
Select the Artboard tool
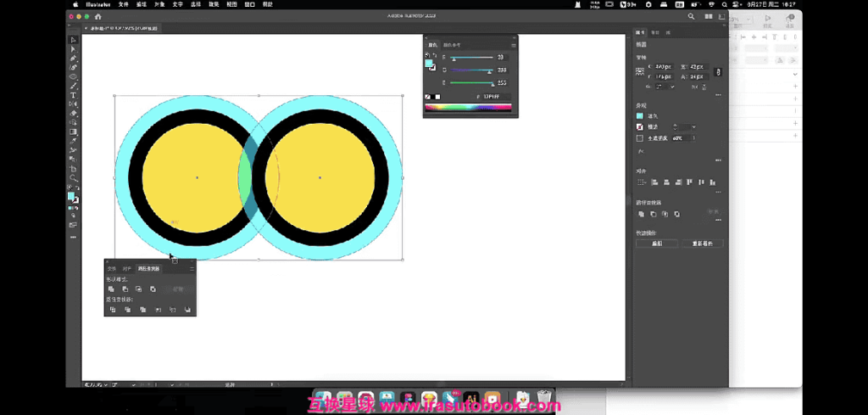point(73,169)
